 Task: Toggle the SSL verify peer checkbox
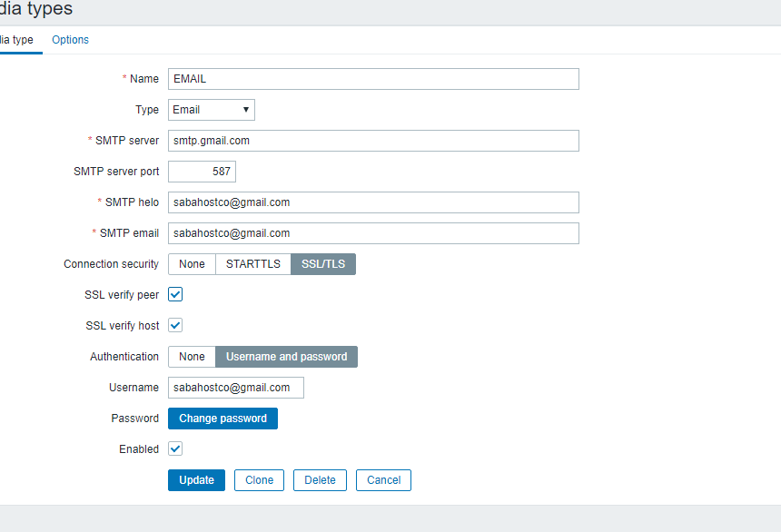(x=176, y=294)
